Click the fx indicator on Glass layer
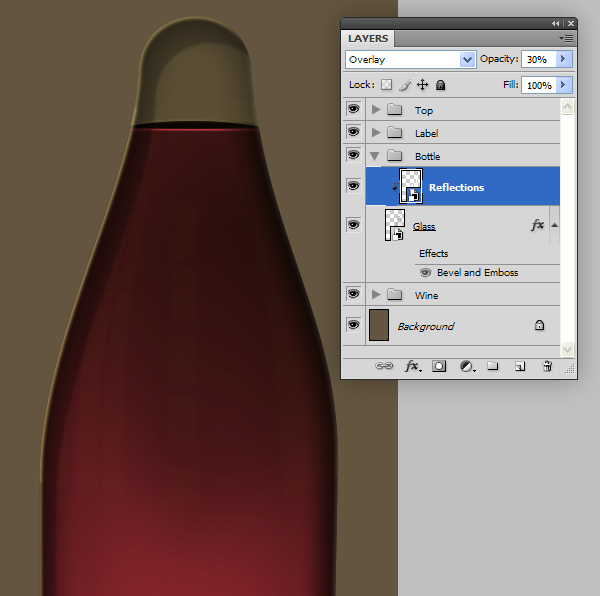Viewport: 600px width, 596px height. pos(537,225)
